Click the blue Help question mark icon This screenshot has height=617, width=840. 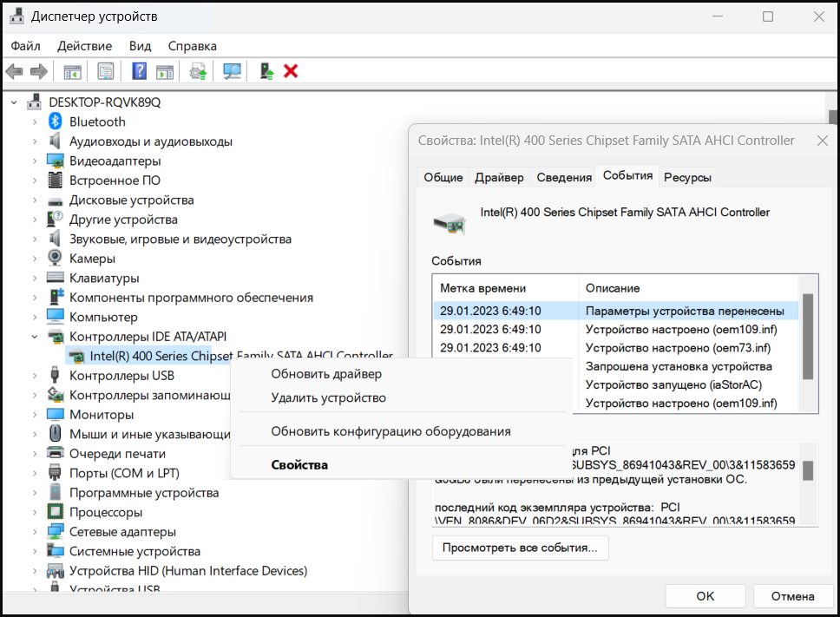point(140,71)
